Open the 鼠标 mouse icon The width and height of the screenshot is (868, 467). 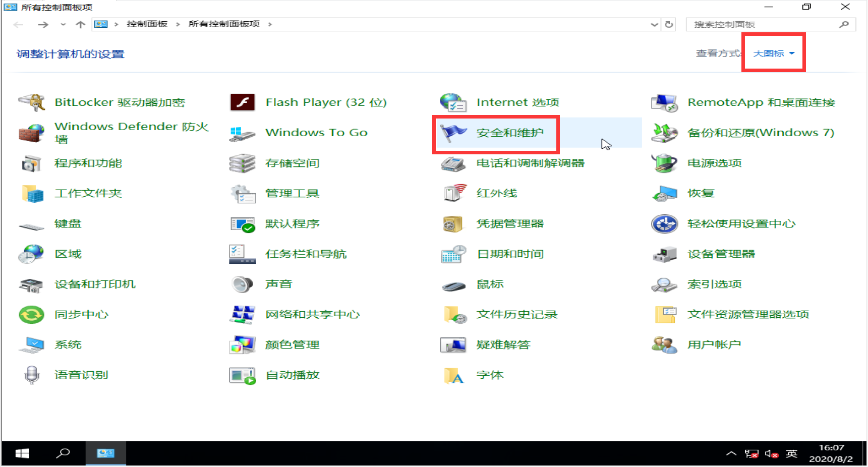pyautogui.click(x=453, y=286)
